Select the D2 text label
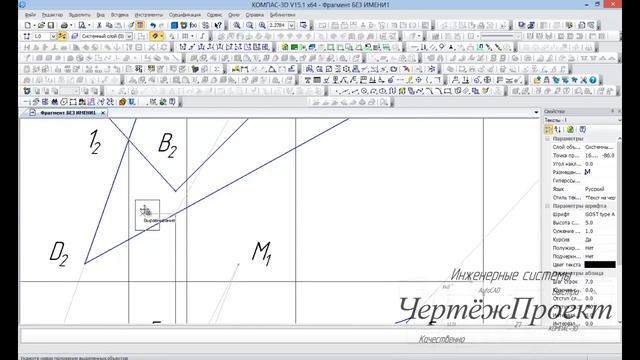The height and width of the screenshot is (360, 640). point(59,253)
